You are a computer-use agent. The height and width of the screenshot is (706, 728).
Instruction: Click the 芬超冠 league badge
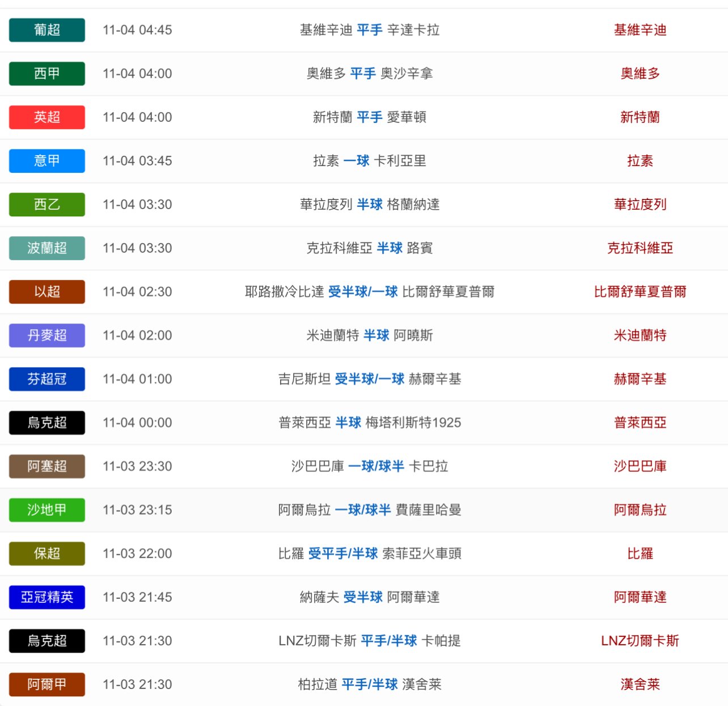[x=47, y=379]
